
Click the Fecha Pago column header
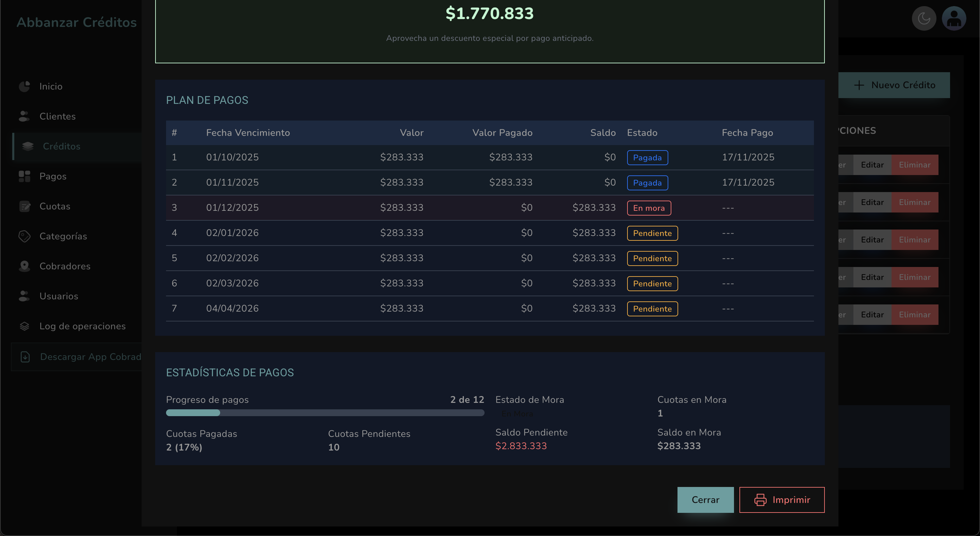point(747,132)
